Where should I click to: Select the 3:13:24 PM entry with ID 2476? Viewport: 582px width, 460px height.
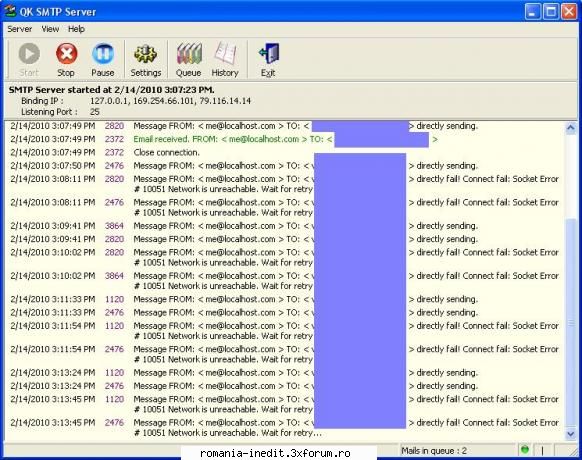point(285,386)
